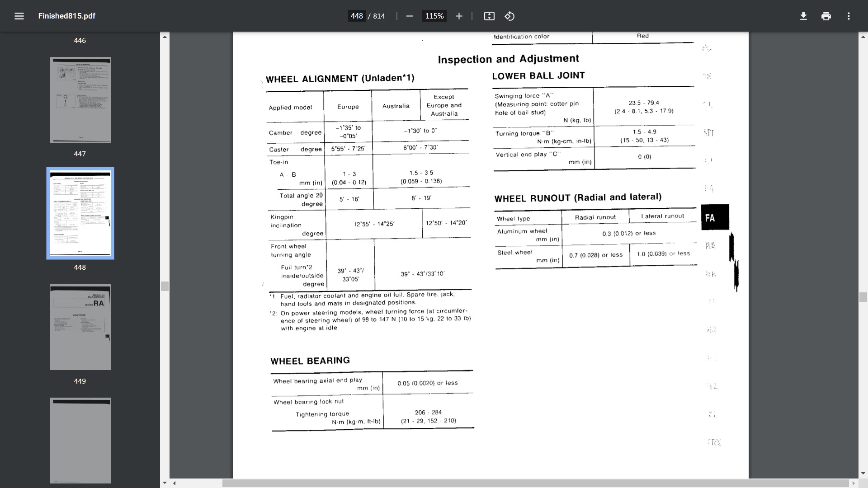The width and height of the screenshot is (868, 488).
Task: Download the PDF file
Action: [803, 16]
